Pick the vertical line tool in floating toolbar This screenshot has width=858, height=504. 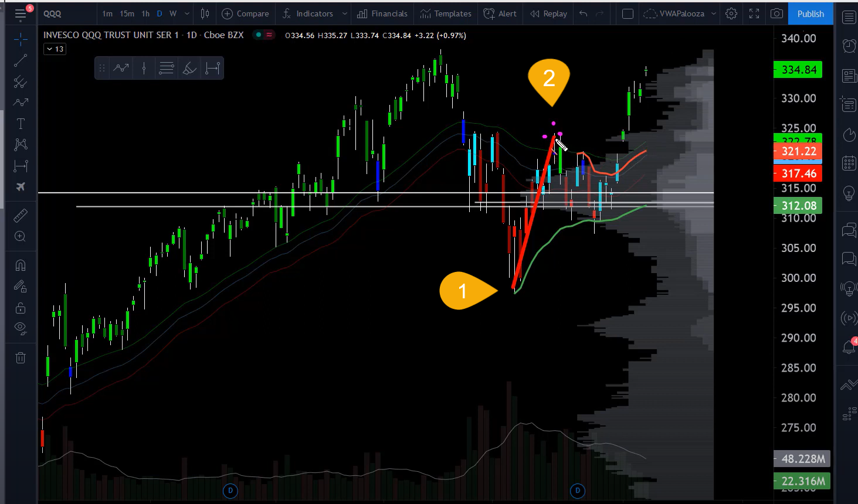pyautogui.click(x=144, y=69)
